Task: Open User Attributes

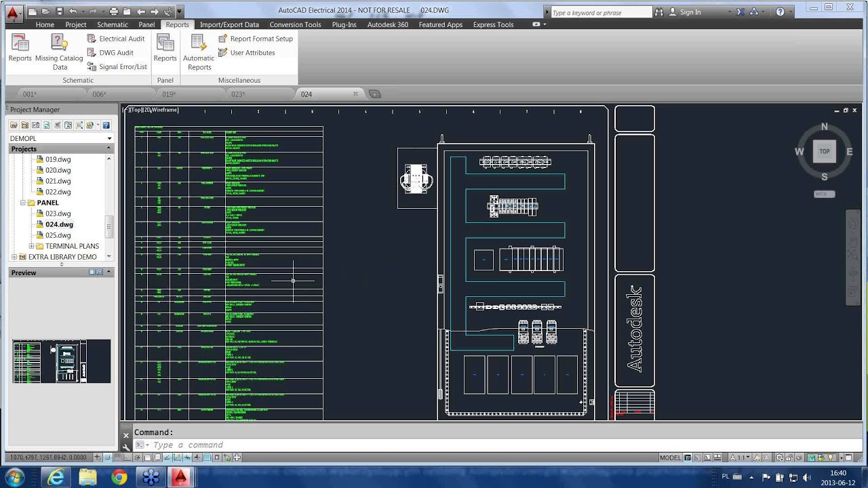Action: [246, 53]
